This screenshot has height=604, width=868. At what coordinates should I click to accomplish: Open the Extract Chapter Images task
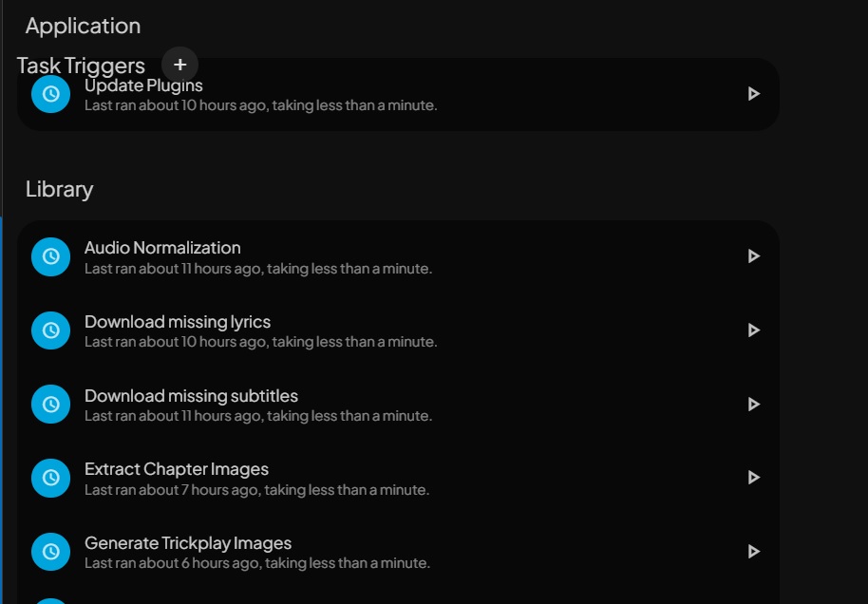[177, 469]
